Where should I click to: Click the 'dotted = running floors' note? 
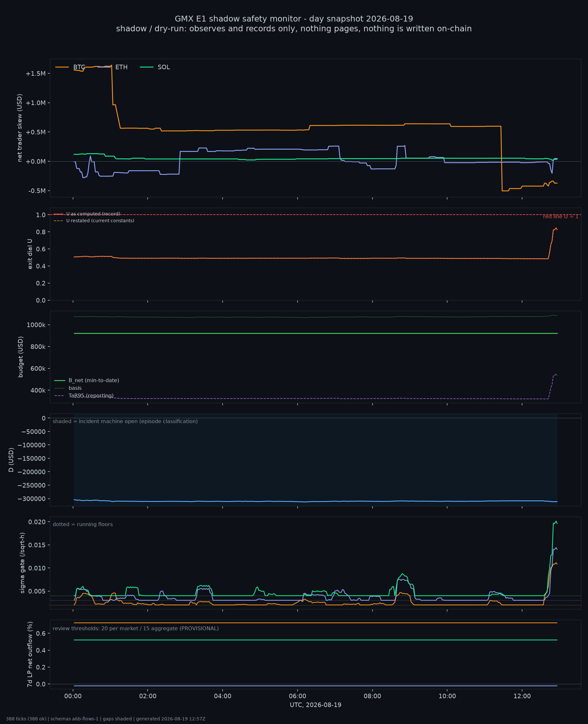(x=83, y=525)
